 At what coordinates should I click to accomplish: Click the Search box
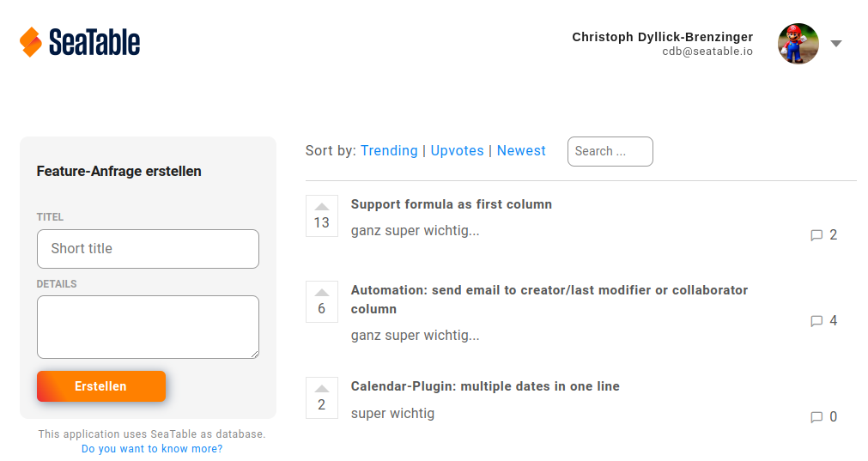point(610,151)
